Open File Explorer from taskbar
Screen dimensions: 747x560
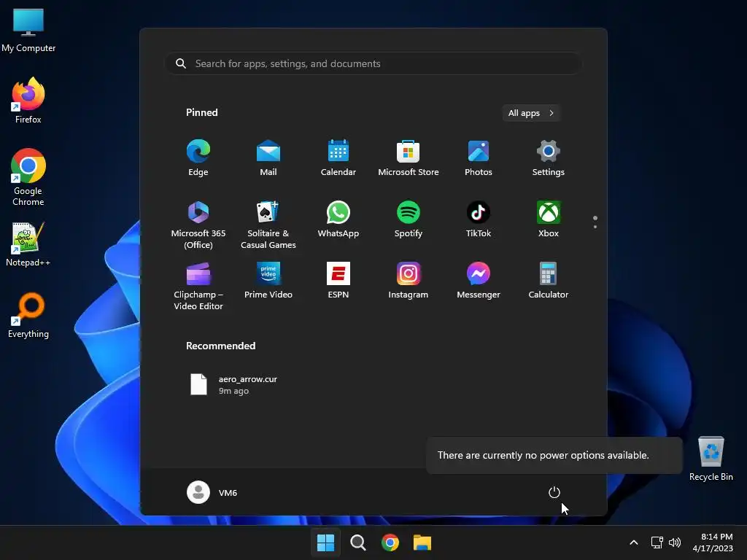point(422,542)
